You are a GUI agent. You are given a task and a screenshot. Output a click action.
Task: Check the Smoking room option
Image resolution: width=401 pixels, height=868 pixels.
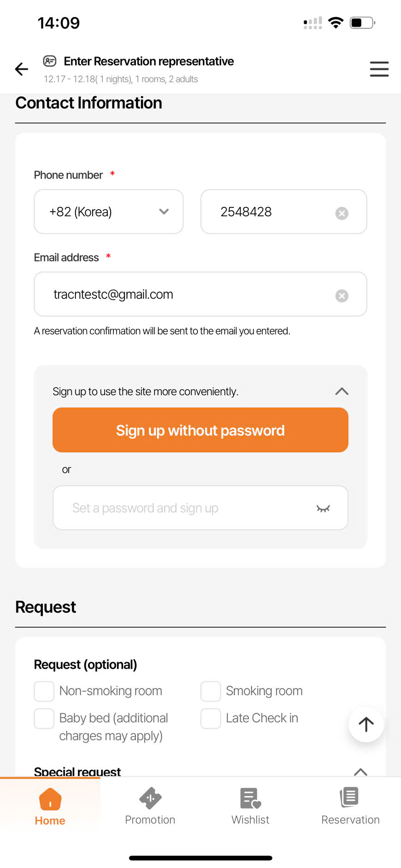point(211,691)
